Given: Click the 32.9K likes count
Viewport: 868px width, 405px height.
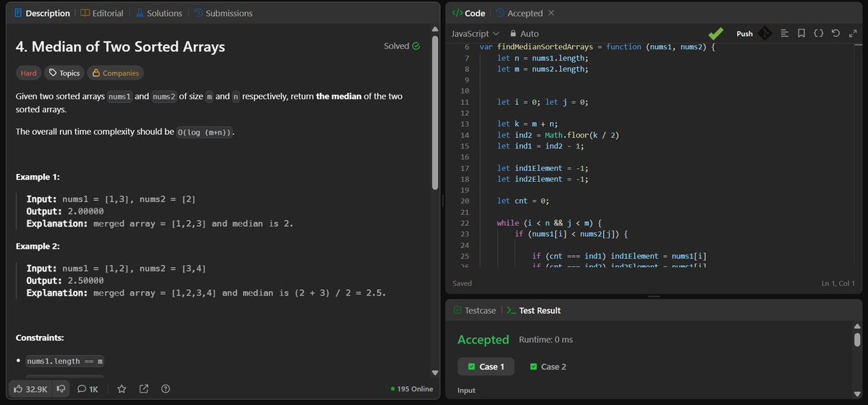Looking at the screenshot, I should 36,389.
